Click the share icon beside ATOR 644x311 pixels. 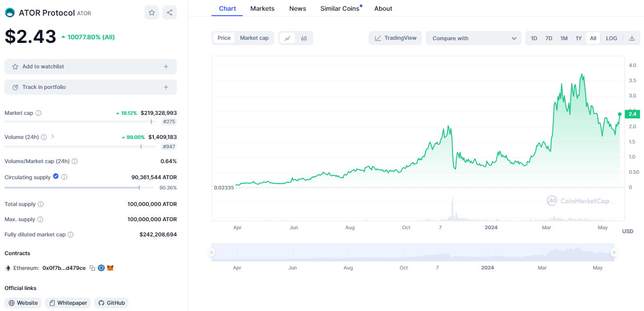coord(170,13)
